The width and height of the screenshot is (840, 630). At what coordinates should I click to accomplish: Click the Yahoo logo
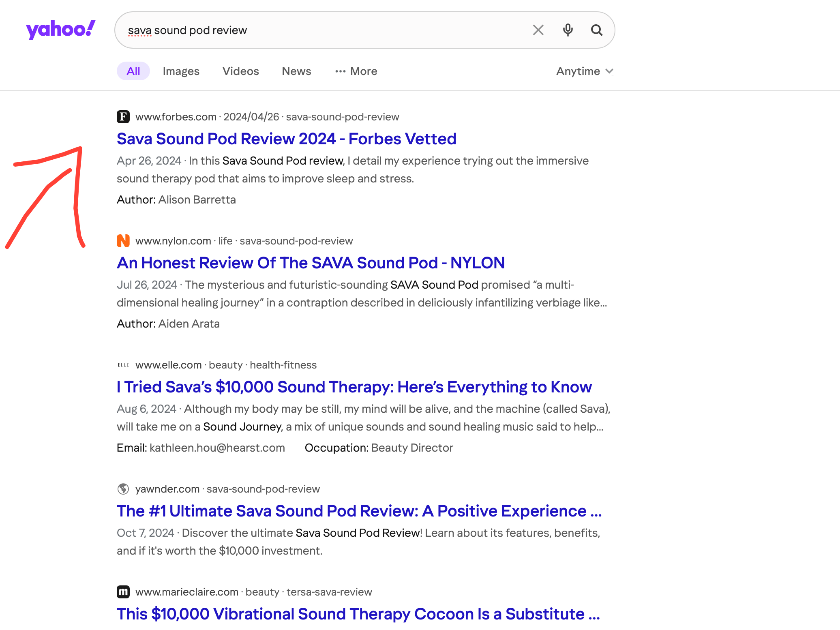point(61,30)
